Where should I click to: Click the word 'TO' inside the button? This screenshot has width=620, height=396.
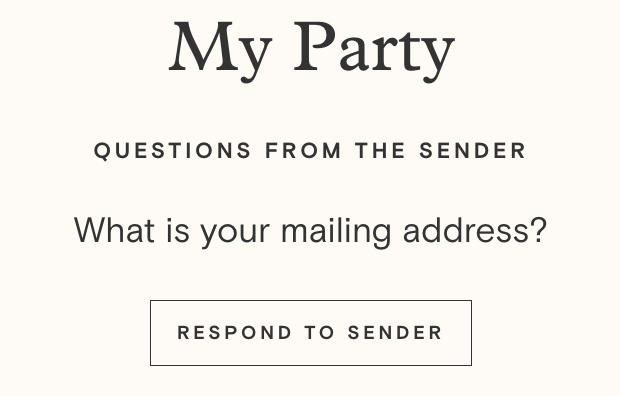pos(320,333)
